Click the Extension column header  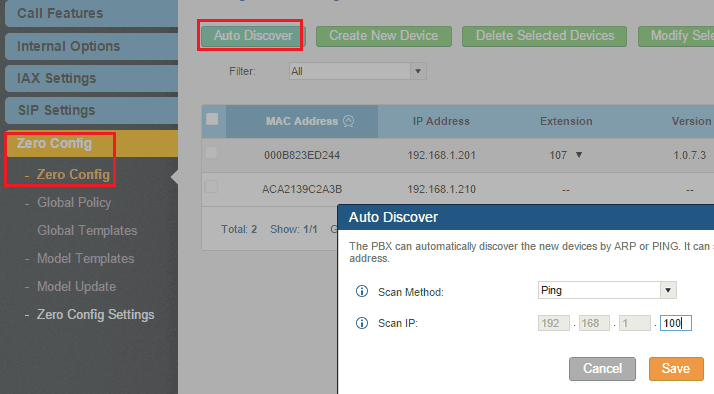tap(566, 121)
